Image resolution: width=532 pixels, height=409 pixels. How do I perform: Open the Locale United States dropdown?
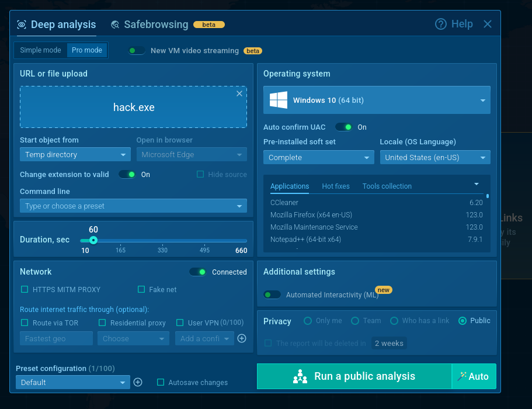click(x=435, y=158)
